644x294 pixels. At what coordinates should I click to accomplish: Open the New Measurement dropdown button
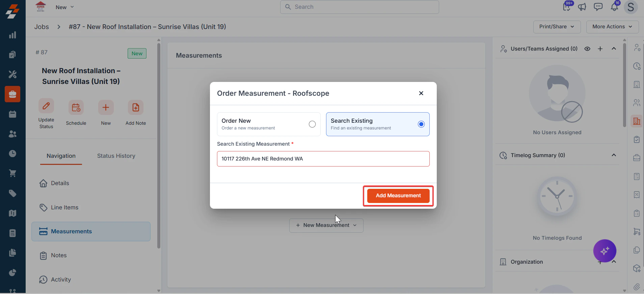pos(326,225)
